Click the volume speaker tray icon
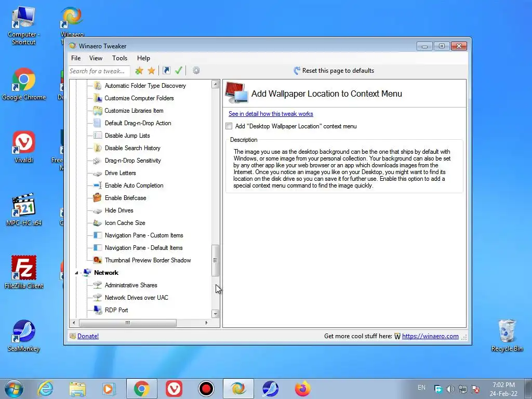 pos(450,389)
